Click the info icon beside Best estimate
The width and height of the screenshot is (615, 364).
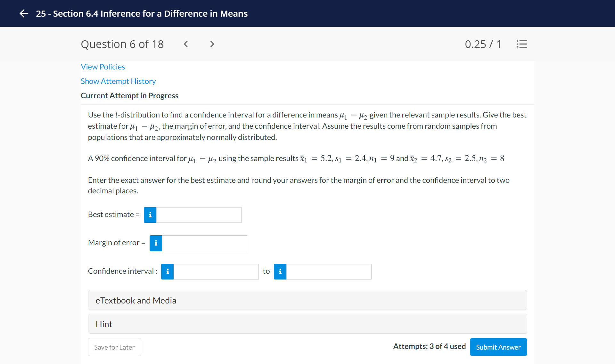tap(150, 215)
